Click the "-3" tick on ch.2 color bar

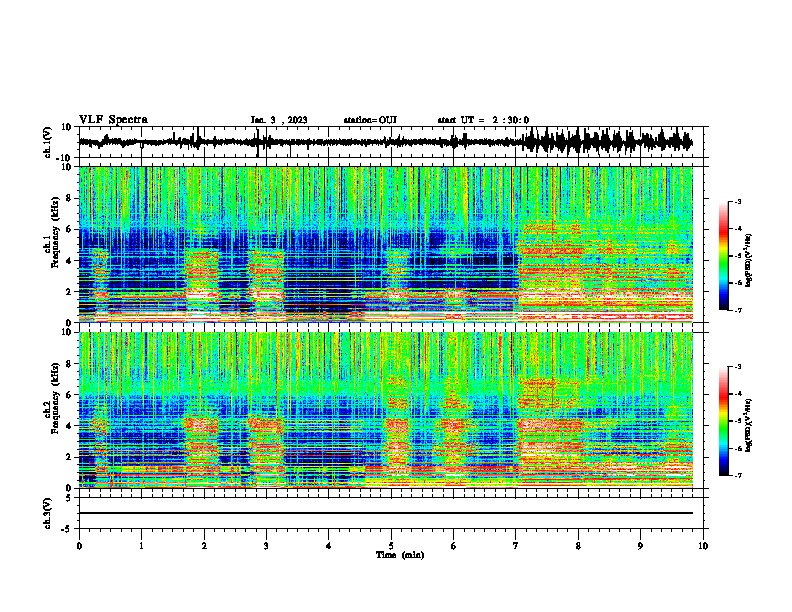738,367
